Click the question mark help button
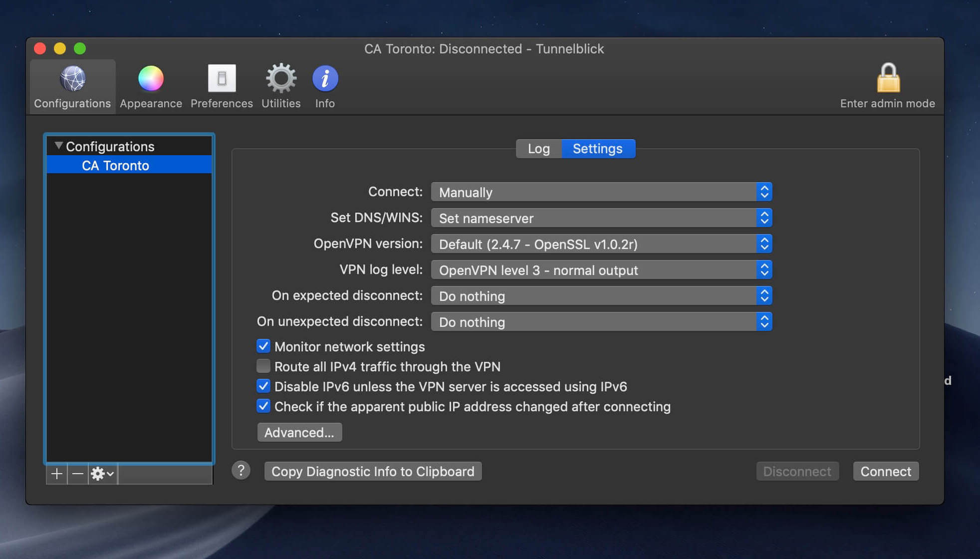980x559 pixels. pyautogui.click(x=241, y=470)
